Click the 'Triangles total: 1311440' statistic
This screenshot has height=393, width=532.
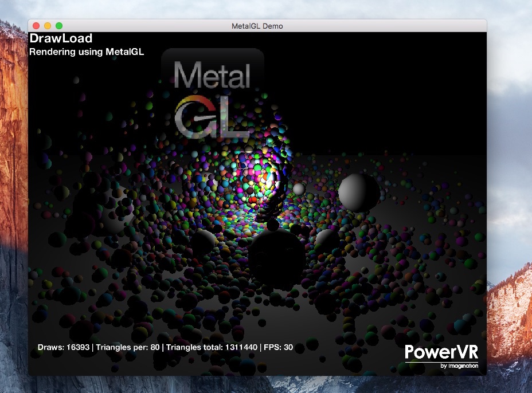coord(212,347)
